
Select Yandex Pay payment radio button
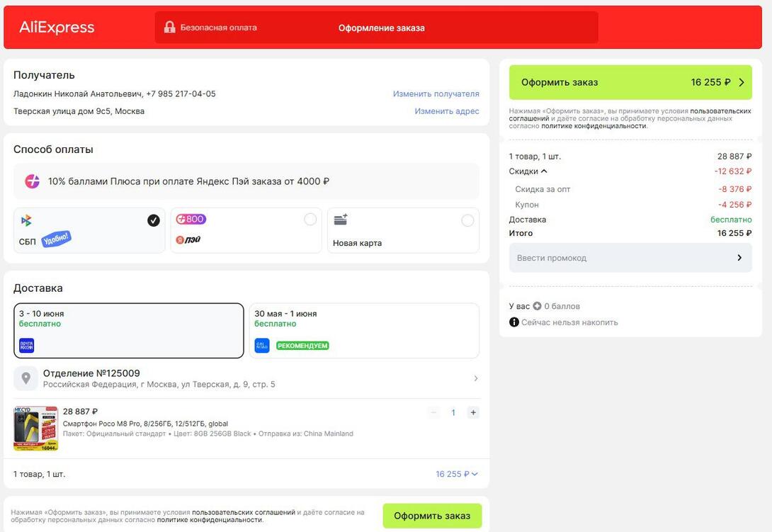(x=310, y=220)
